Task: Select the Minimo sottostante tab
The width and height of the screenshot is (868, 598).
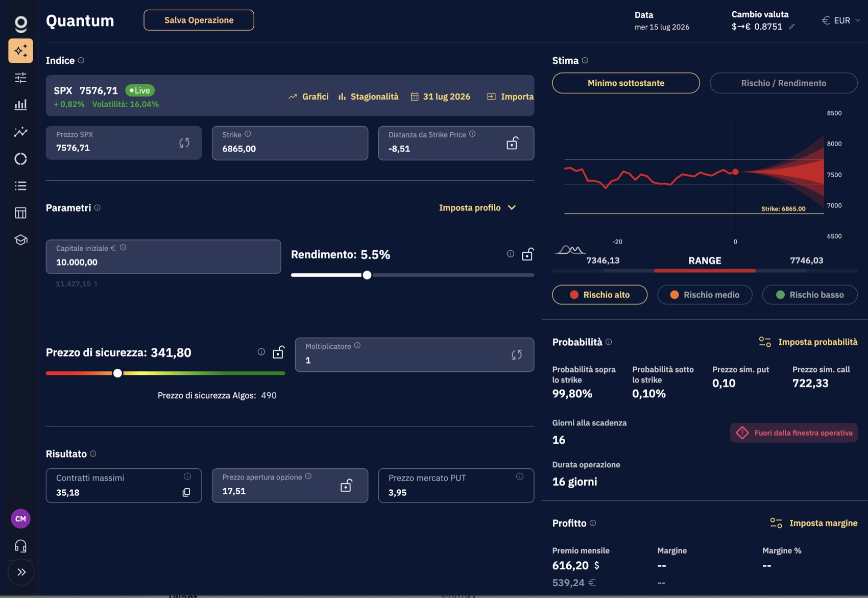Action: [x=626, y=83]
